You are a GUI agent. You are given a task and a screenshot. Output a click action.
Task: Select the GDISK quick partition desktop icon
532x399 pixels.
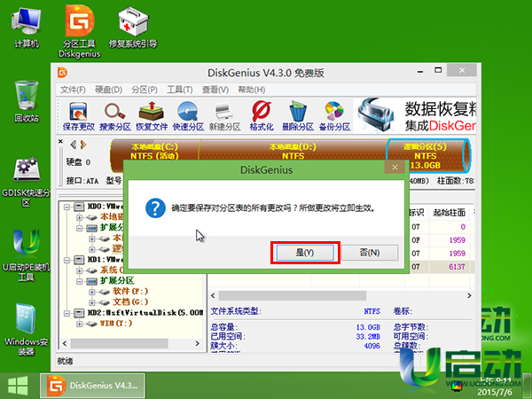coord(26,182)
